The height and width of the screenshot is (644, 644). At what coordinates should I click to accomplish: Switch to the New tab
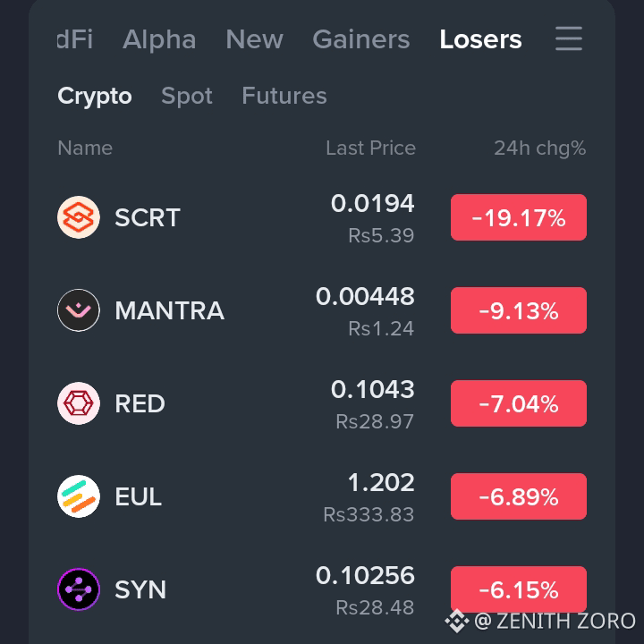point(254,39)
